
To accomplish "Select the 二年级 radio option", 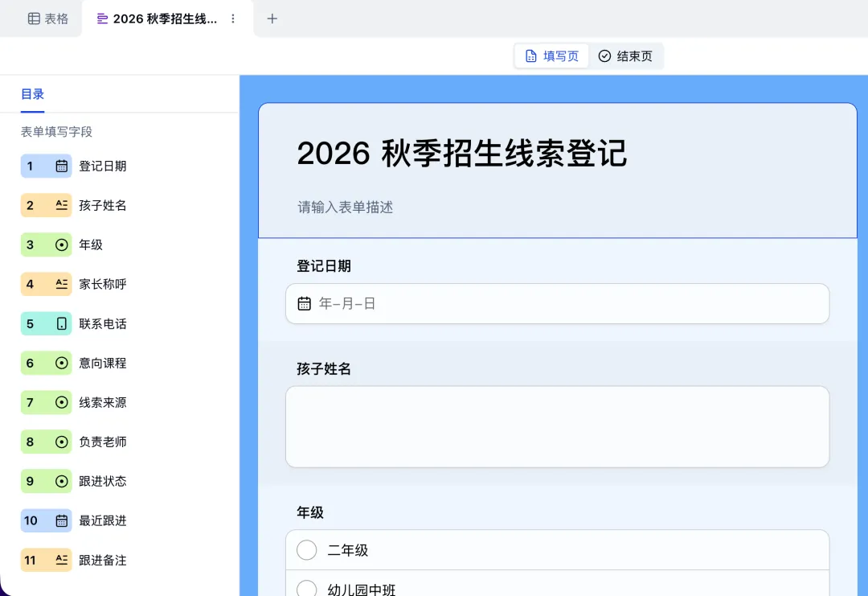I will coord(307,550).
